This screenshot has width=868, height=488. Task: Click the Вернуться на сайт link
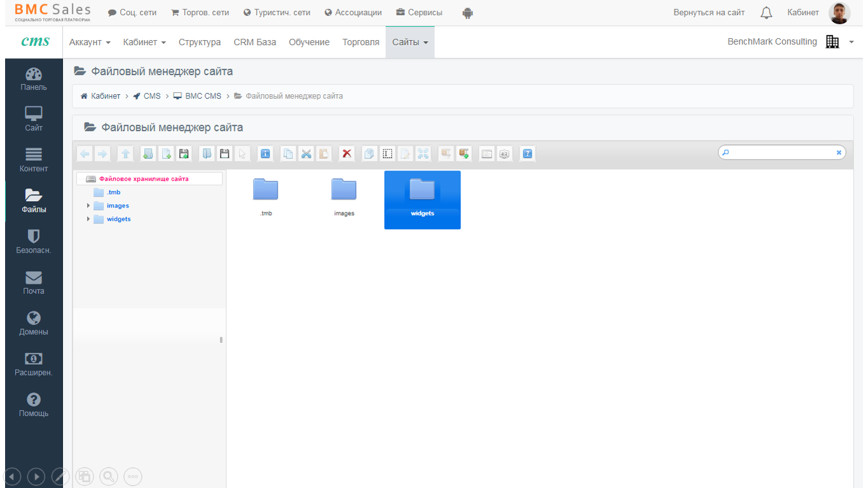[709, 13]
